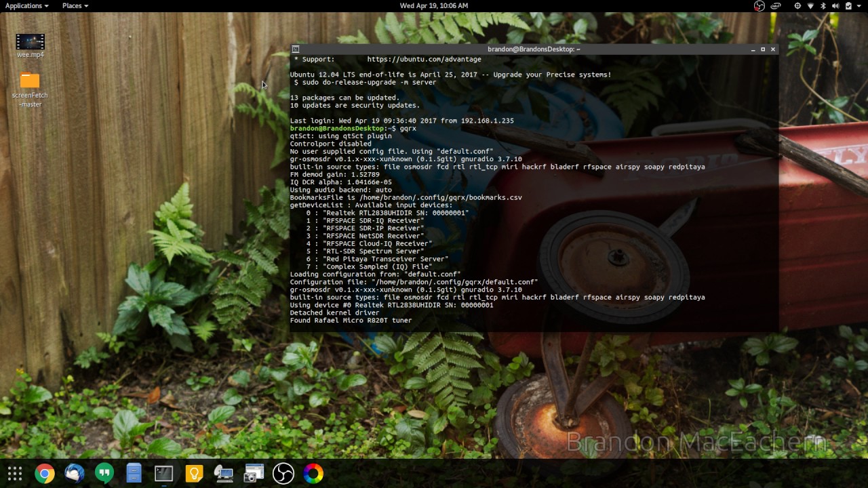This screenshot has height=488, width=868.
Task: Open Google Hangouts from the dock
Action: [x=104, y=474]
